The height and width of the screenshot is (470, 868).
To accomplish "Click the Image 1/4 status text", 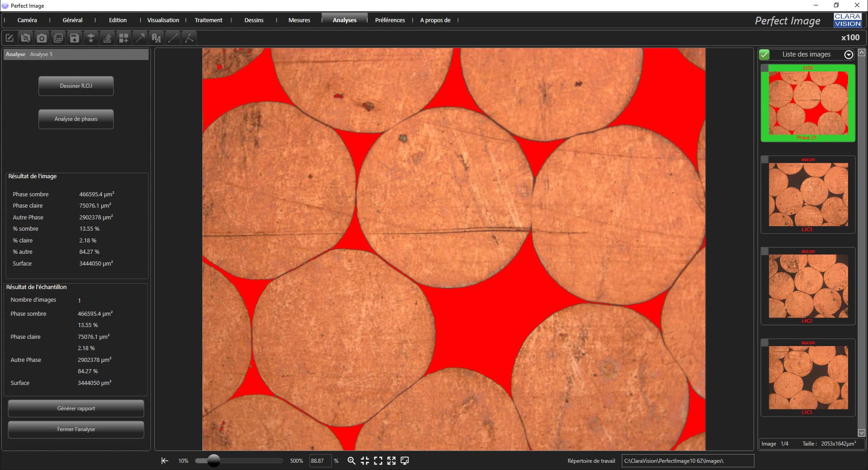I will coord(775,444).
